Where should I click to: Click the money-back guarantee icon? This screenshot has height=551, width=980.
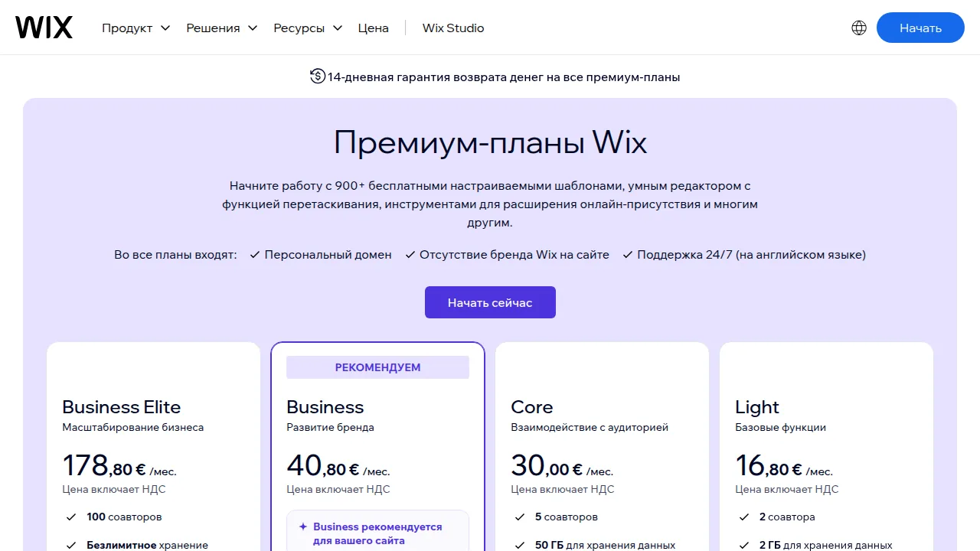tap(318, 77)
